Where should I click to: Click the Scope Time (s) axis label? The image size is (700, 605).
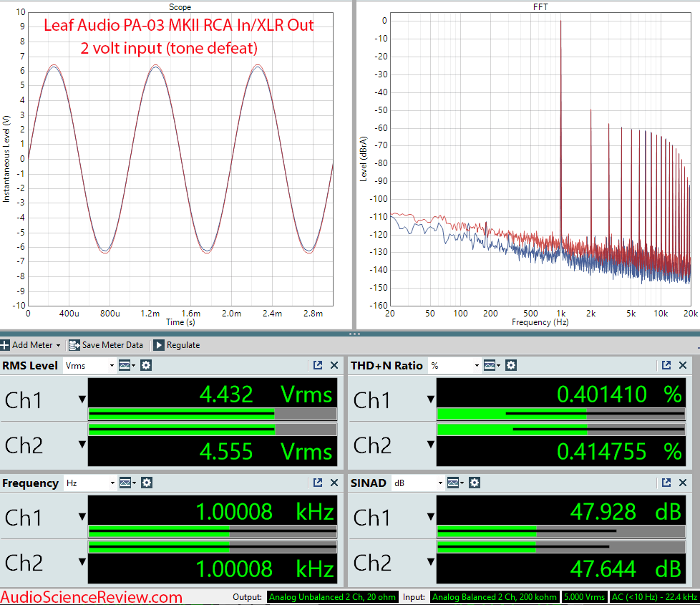point(180,322)
